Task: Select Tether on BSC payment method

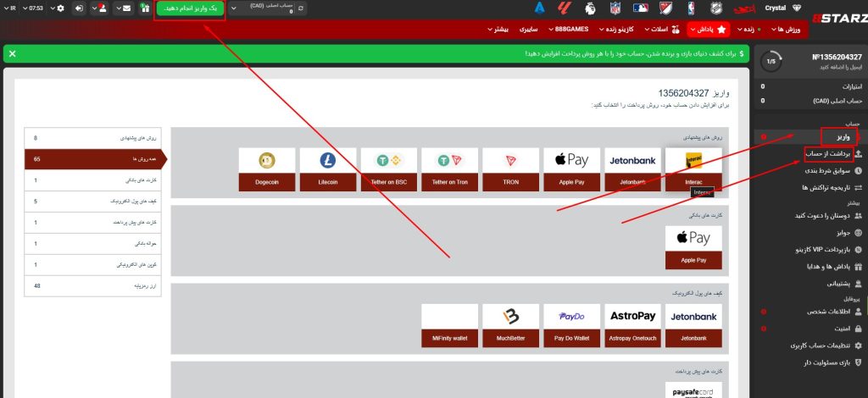Action: (x=388, y=169)
